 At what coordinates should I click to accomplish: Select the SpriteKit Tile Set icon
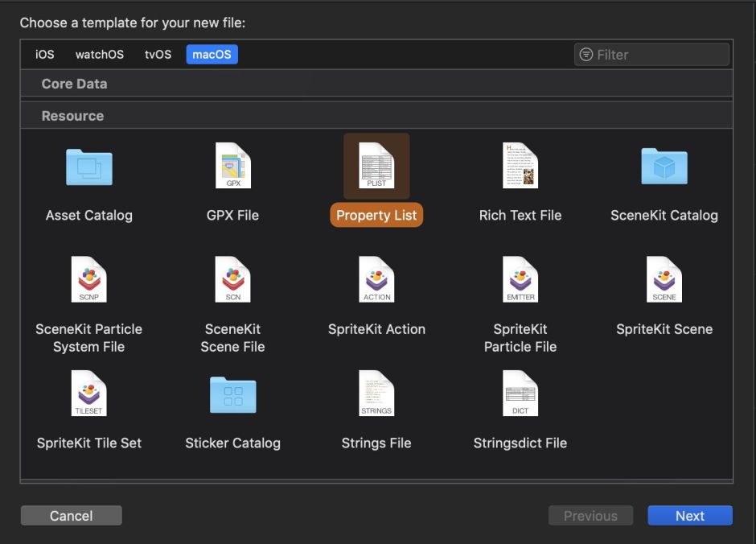pos(89,394)
